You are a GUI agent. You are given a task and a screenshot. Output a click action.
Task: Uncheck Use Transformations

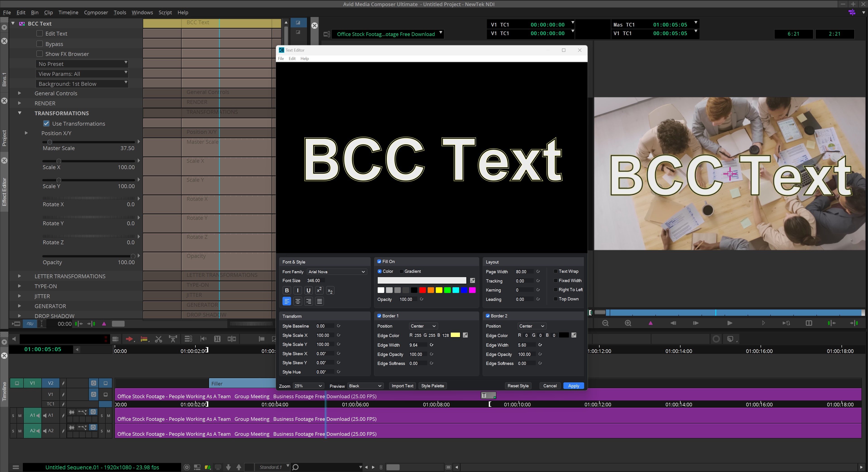pyautogui.click(x=47, y=123)
